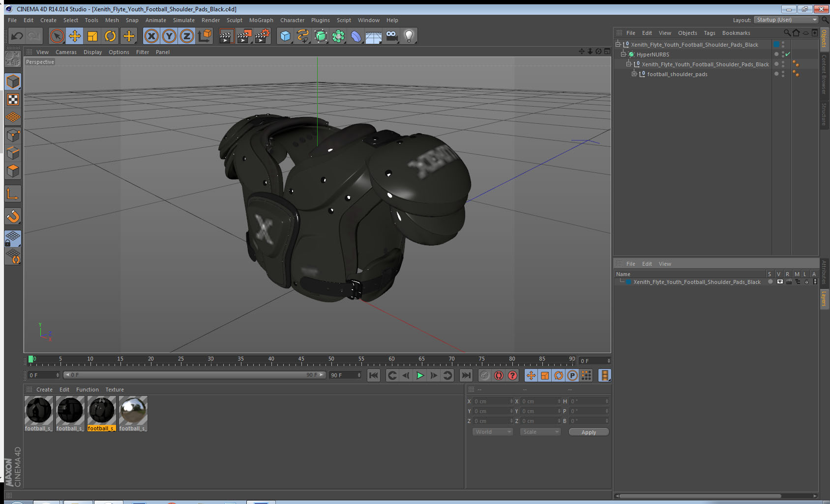Toggle automatic keyframing
This screenshot has height=504, width=830.
[499, 375]
